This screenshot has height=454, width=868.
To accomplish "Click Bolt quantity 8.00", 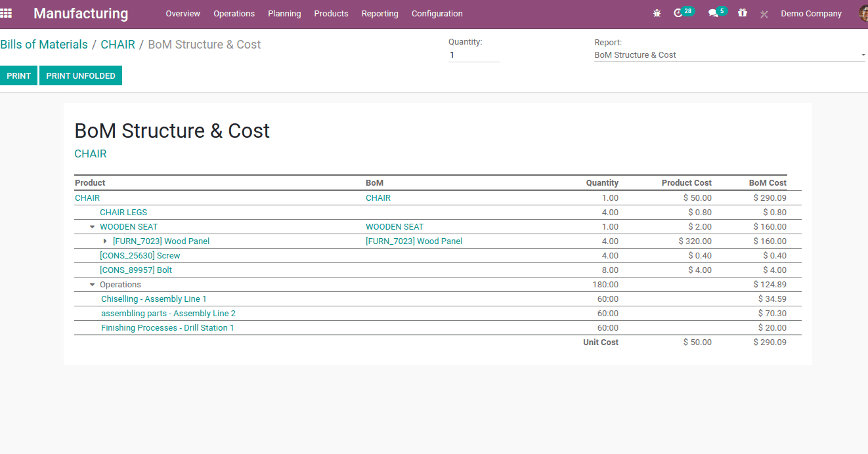I will tap(610, 270).
